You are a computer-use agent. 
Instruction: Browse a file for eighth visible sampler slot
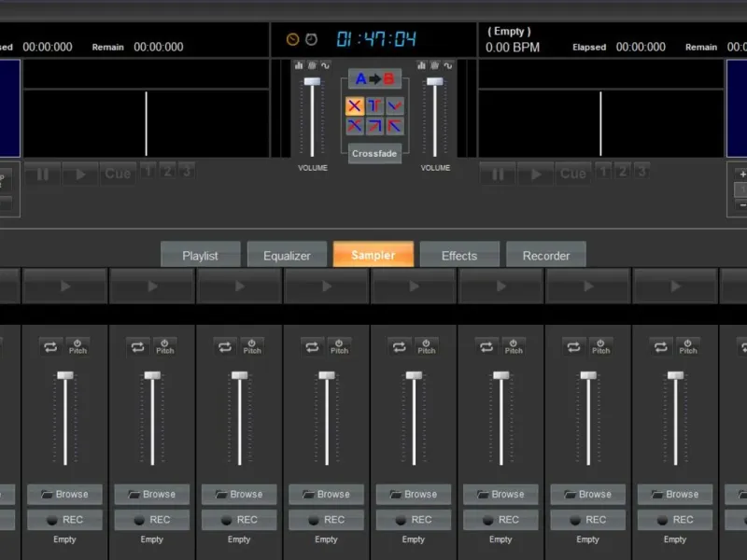tap(675, 495)
